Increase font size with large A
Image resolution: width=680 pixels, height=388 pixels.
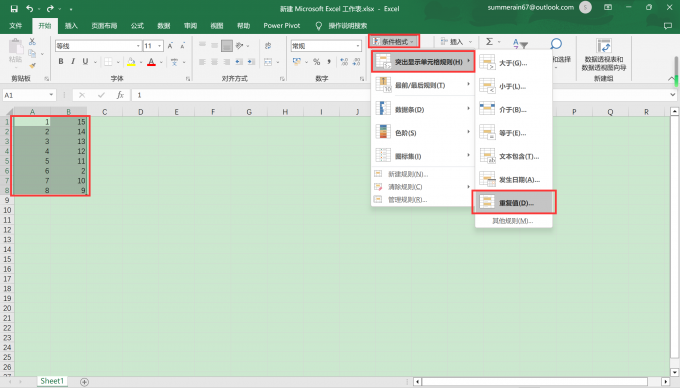170,46
